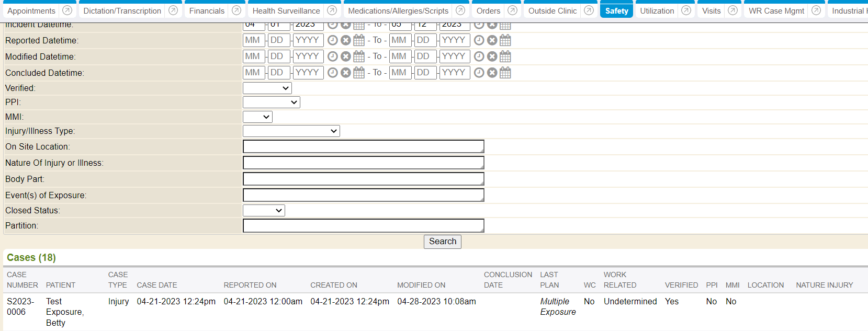
Task: Expand the Closed Status dropdown
Action: coord(264,211)
